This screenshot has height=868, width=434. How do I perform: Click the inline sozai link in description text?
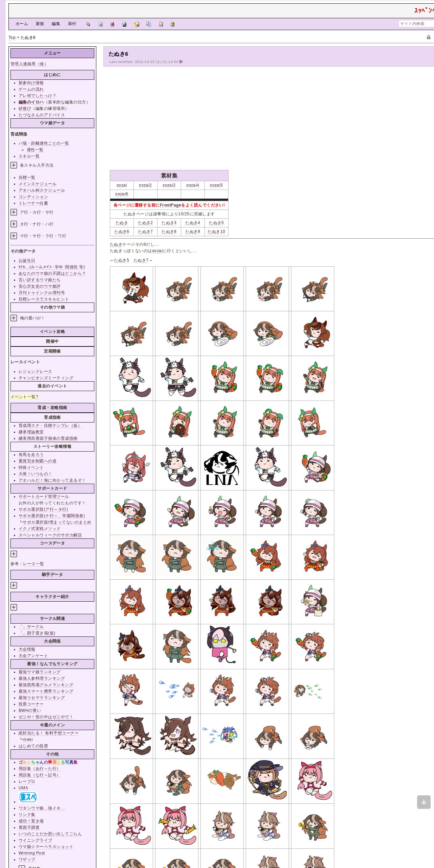point(157,251)
